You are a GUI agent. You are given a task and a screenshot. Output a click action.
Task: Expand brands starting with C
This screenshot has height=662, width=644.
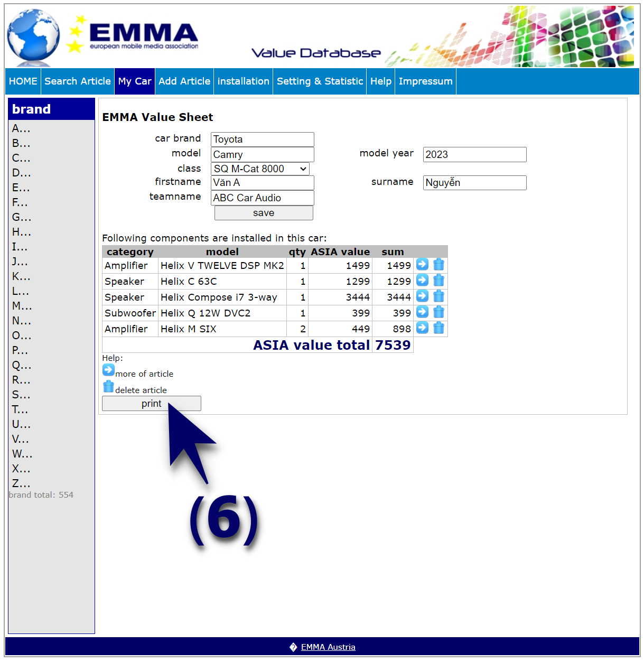point(21,158)
